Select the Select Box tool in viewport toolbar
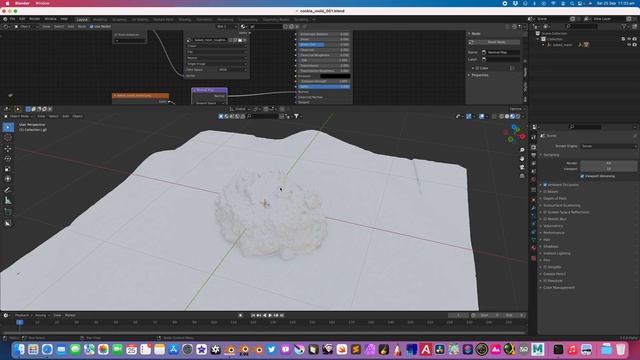Viewport: 640px width, 360px height. [x=8, y=127]
